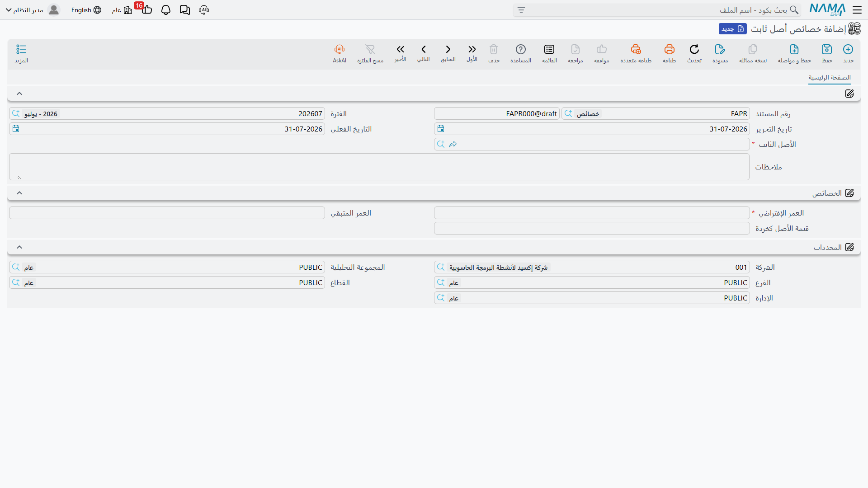Click the NAMA ERP logo
Screen dimensions: 868x488
(827, 10)
